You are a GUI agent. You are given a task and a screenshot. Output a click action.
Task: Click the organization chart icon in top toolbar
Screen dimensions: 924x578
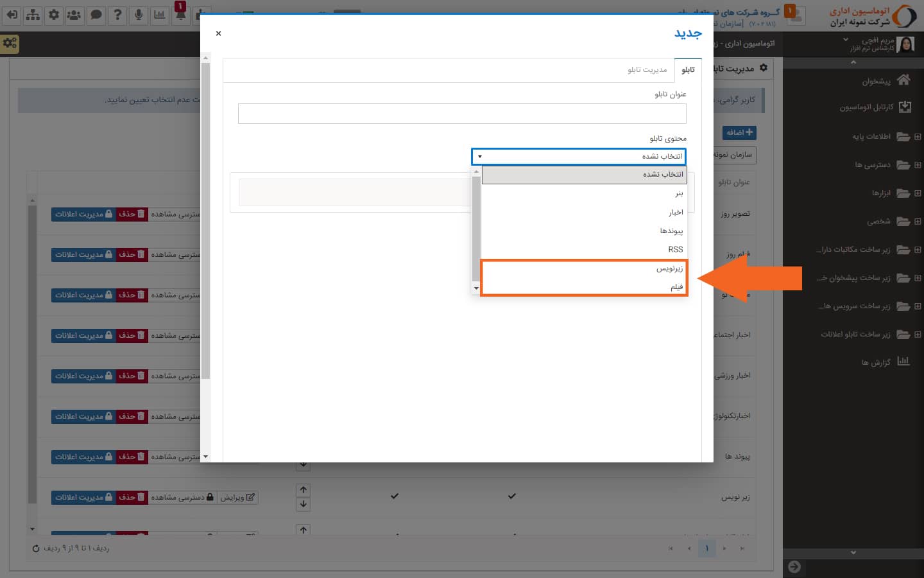pos(33,15)
